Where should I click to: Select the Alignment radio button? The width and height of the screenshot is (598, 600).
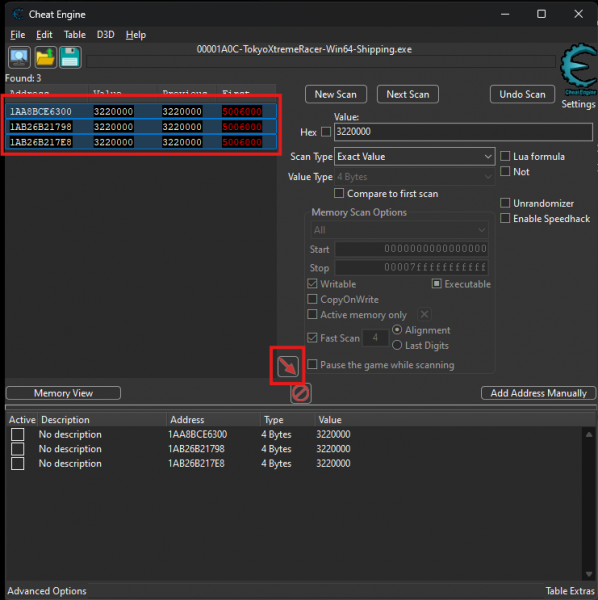[x=397, y=329]
